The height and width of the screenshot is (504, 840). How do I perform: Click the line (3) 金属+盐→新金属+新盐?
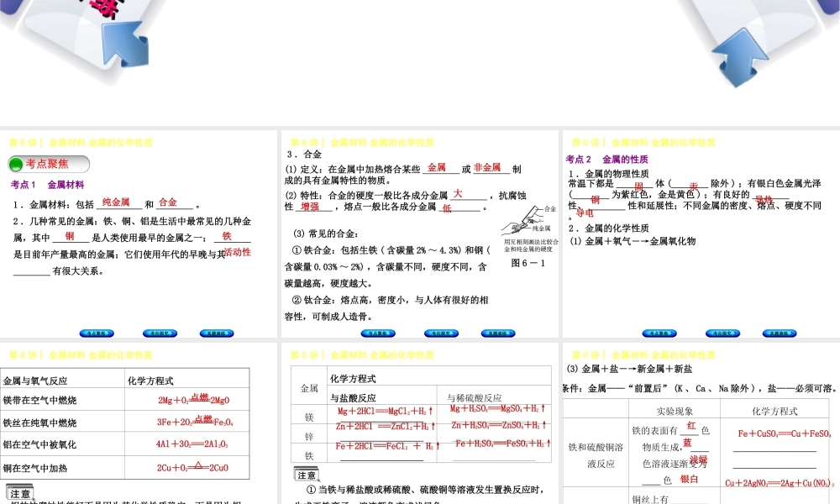(x=629, y=369)
